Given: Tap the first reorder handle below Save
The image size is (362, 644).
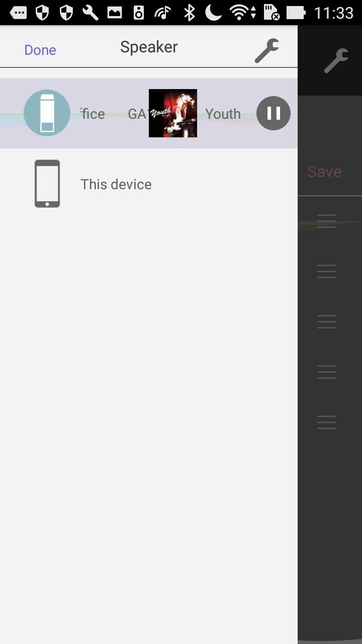Looking at the screenshot, I should [326, 221].
